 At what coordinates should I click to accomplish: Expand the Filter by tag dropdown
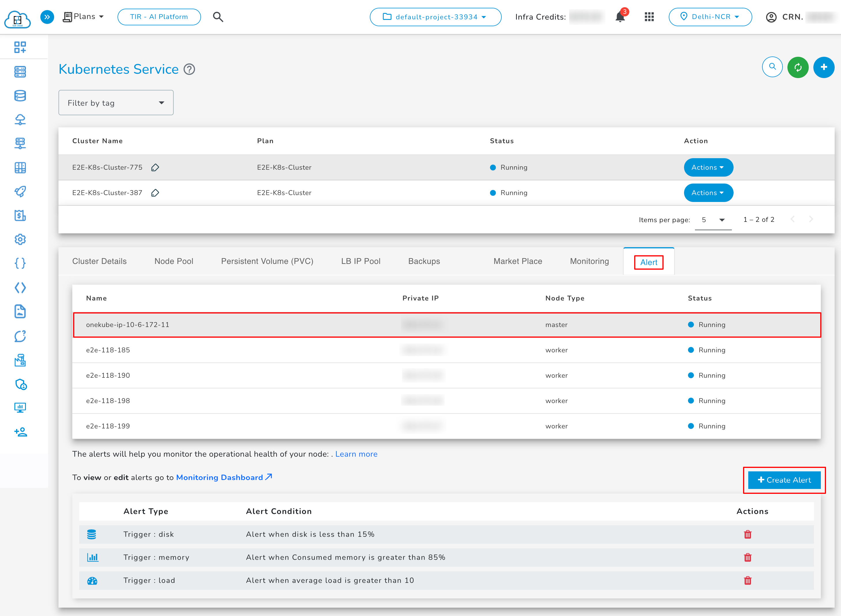tap(116, 103)
